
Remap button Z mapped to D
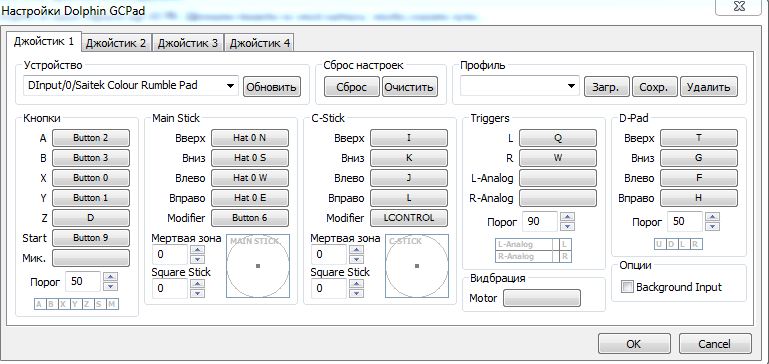91,218
